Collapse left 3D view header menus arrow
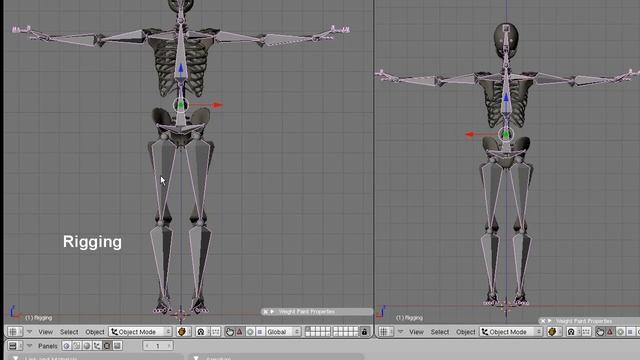Viewport: 640px width, 360px height. 29,332
